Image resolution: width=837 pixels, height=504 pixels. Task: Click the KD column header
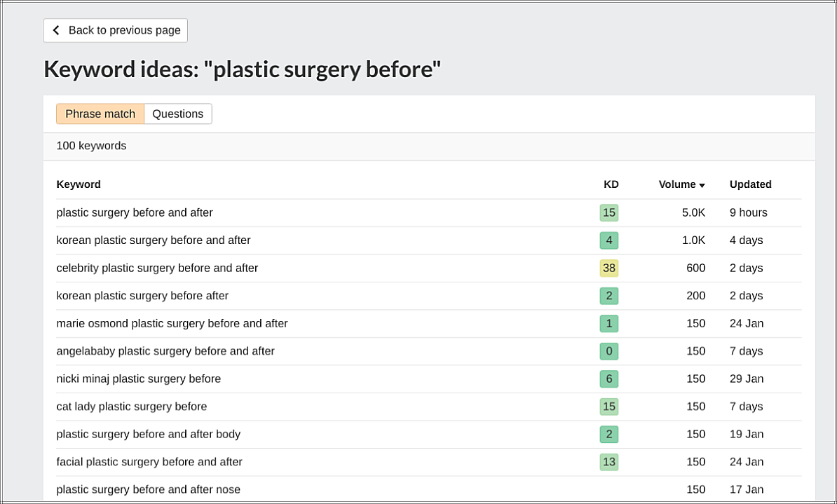click(x=611, y=184)
